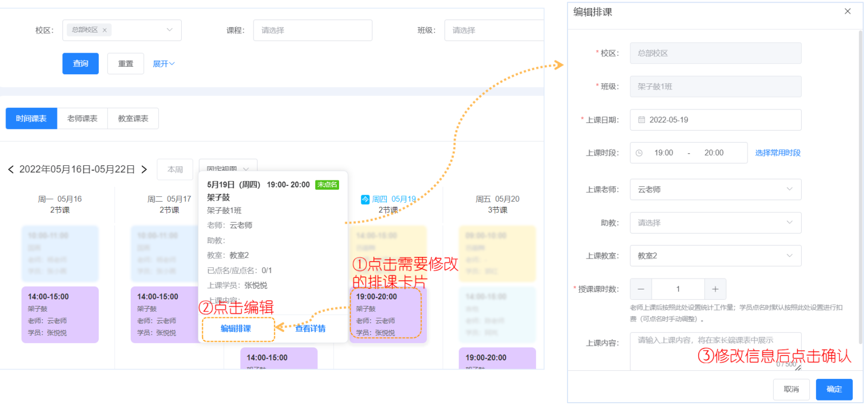Click the disabled 校区 field in dialog
Screen dimensions: 868x407
715,53
